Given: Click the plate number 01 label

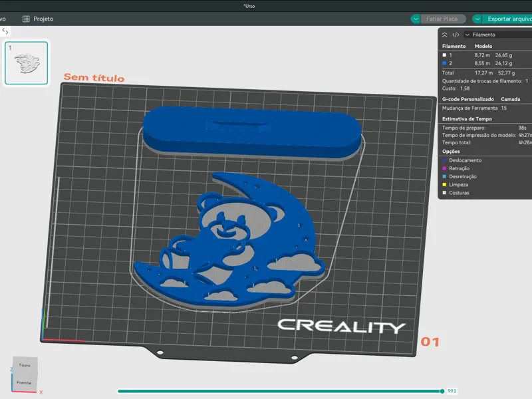Looking at the screenshot, I should click(x=430, y=342).
